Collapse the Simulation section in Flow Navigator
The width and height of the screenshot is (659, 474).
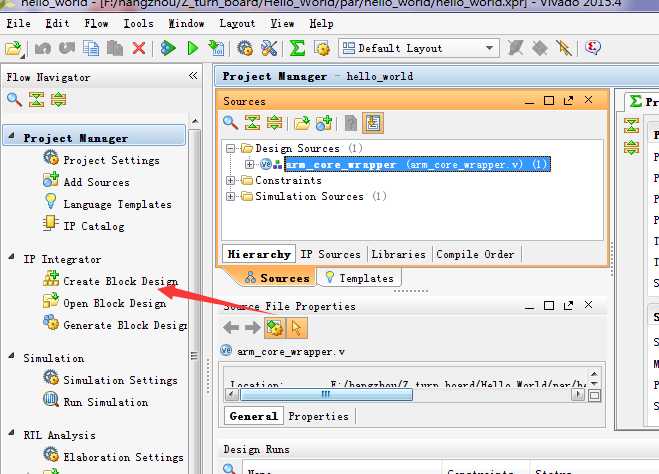(11, 356)
